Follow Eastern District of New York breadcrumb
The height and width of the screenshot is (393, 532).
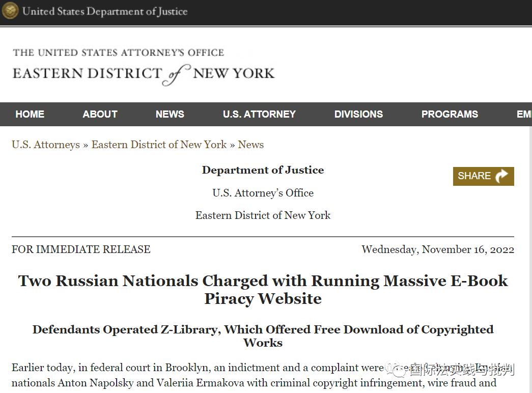[159, 145]
